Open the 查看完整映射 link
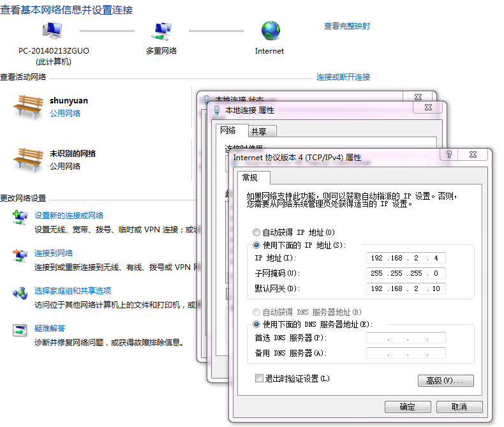This screenshot has height=427, width=504. (x=347, y=26)
